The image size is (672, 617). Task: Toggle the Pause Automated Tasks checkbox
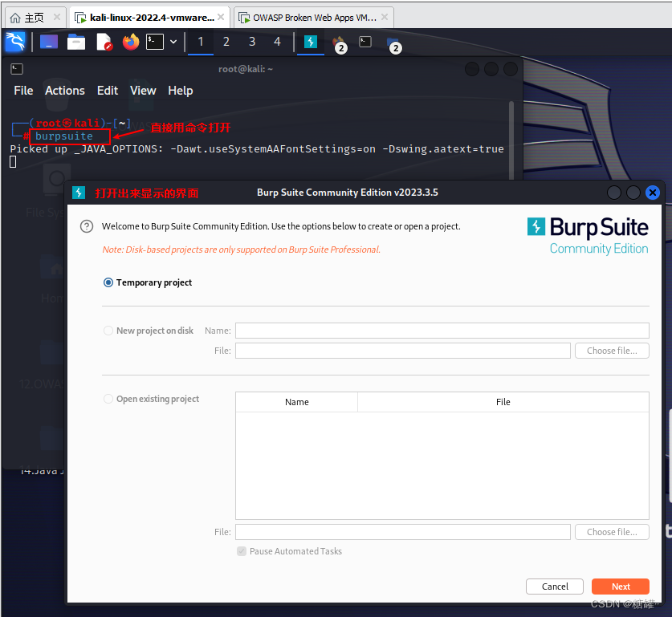pos(242,551)
